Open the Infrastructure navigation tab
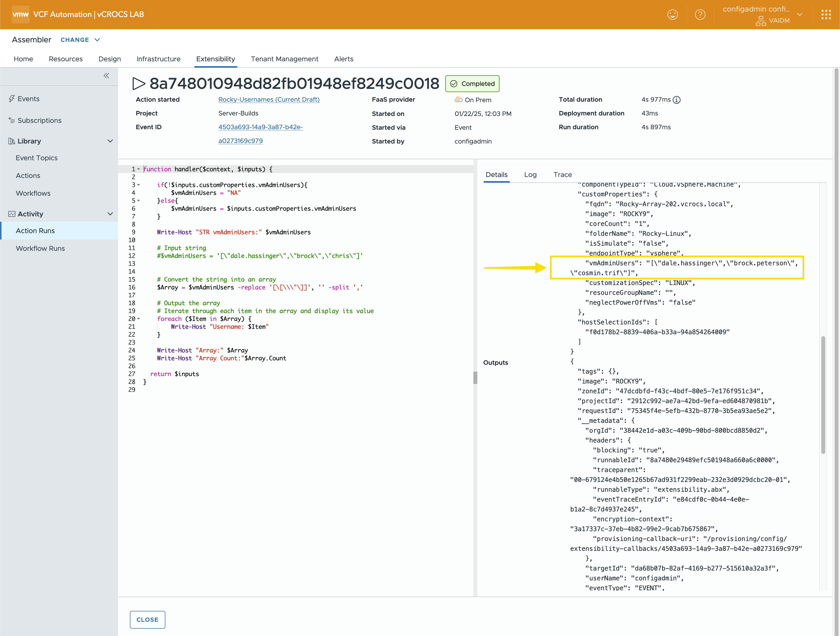The width and height of the screenshot is (840, 636). 158,59
